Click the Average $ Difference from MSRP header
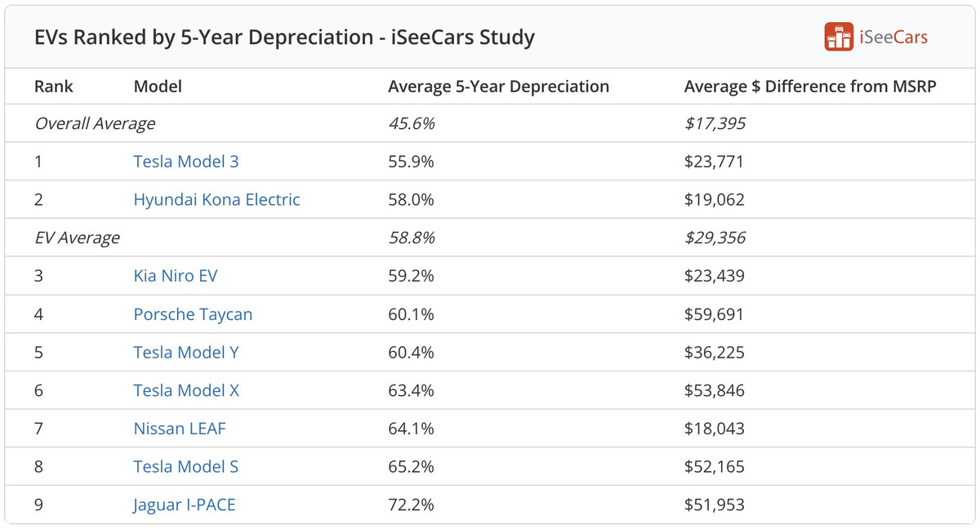980x529 pixels. click(x=810, y=87)
